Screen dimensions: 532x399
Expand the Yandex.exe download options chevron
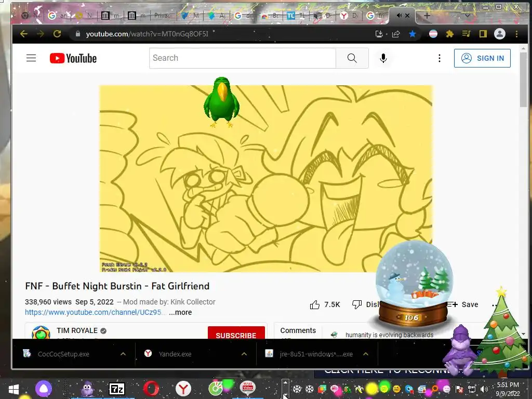coord(244,354)
